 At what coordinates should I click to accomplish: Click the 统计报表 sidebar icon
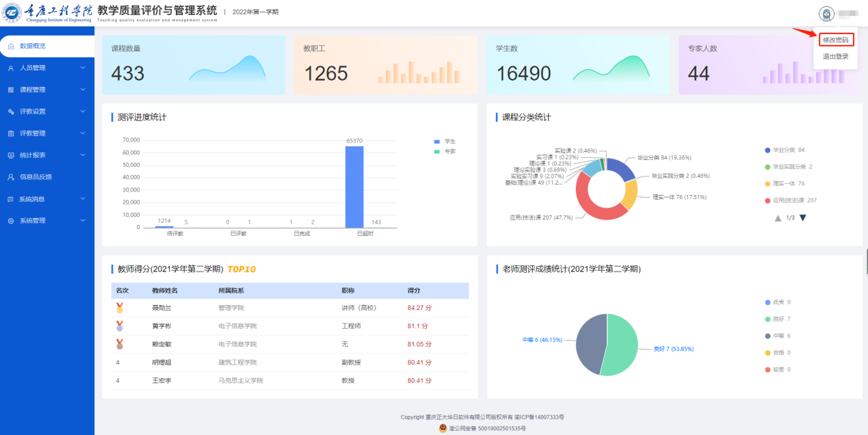(x=11, y=155)
